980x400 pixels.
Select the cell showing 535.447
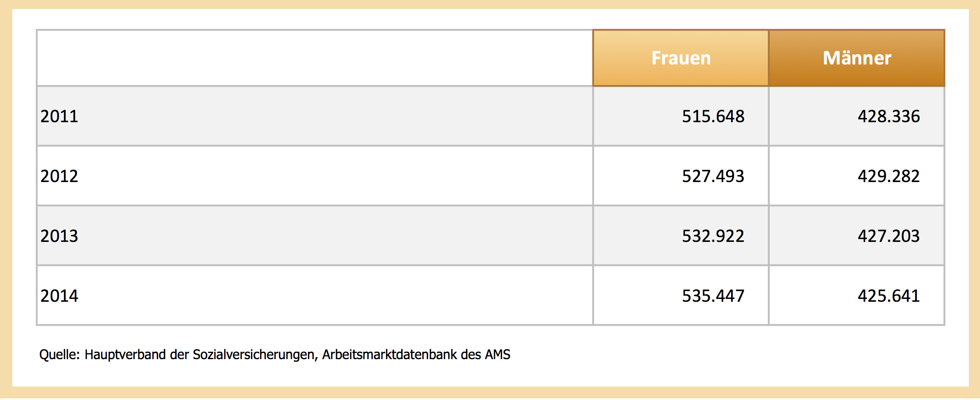[x=713, y=296]
